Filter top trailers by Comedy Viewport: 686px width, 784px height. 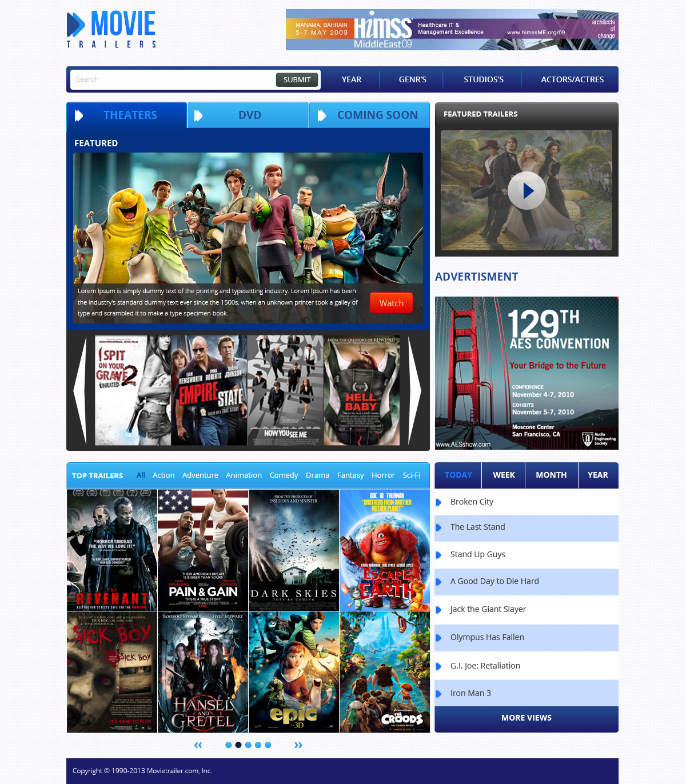(x=284, y=475)
